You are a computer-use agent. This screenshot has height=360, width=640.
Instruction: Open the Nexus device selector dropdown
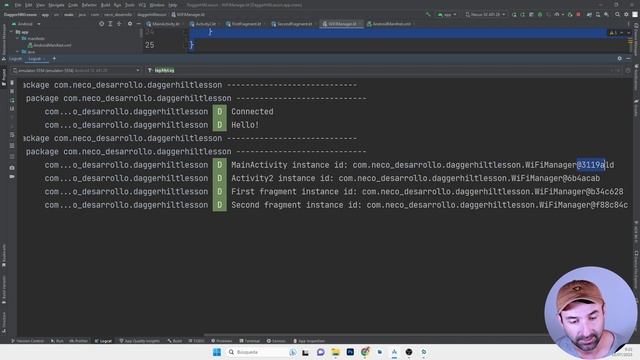coord(485,14)
